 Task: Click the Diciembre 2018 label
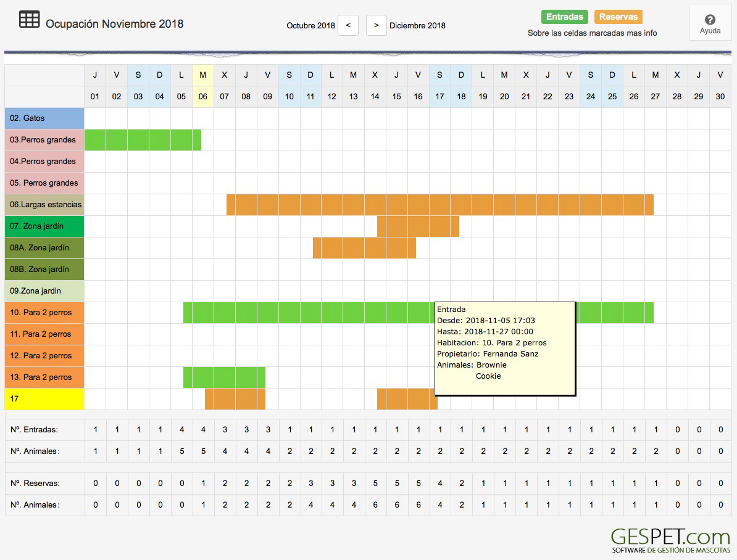click(417, 25)
